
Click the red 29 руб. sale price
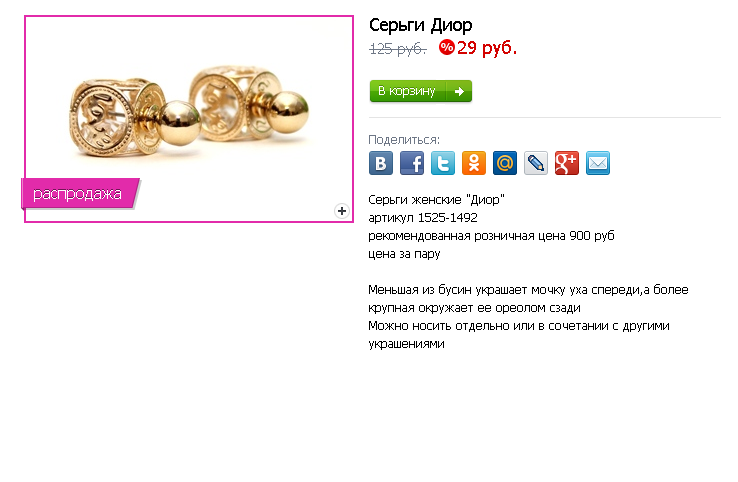tap(487, 48)
